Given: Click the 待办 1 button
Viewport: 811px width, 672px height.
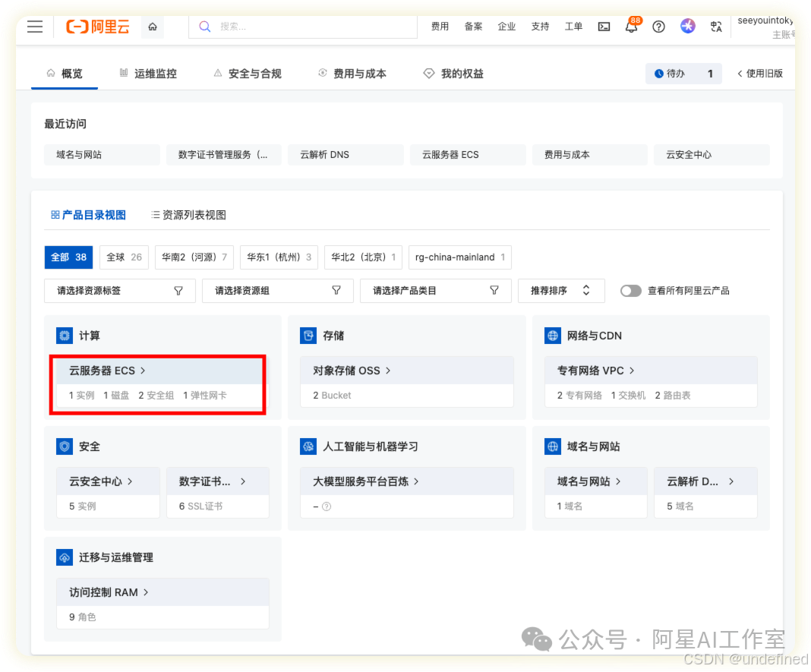Looking at the screenshot, I should click(x=683, y=74).
